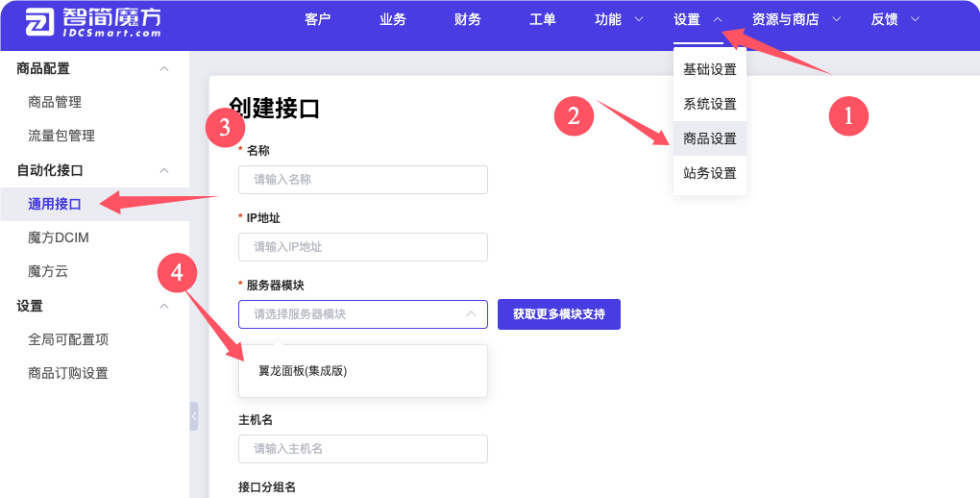Select 商品设置 from the 设置 dropdown
This screenshot has width=980, height=498.
709,138
